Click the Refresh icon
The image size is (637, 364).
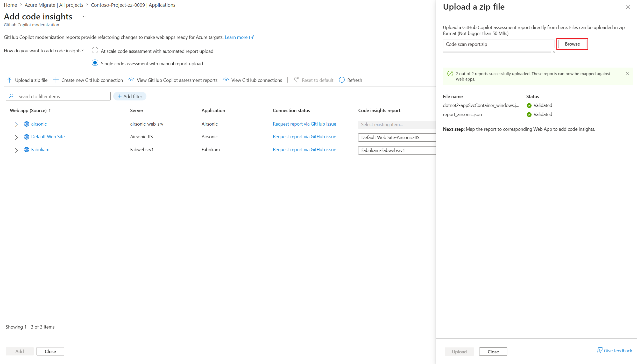342,80
